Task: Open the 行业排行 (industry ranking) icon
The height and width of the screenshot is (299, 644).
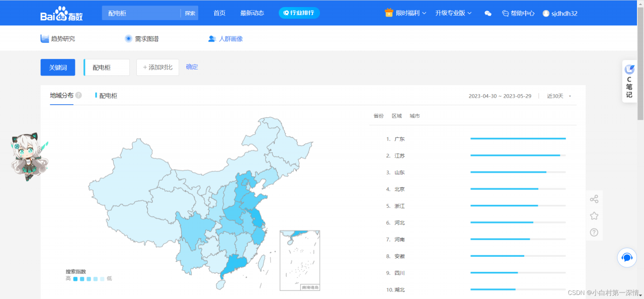Action: pyautogui.click(x=299, y=14)
